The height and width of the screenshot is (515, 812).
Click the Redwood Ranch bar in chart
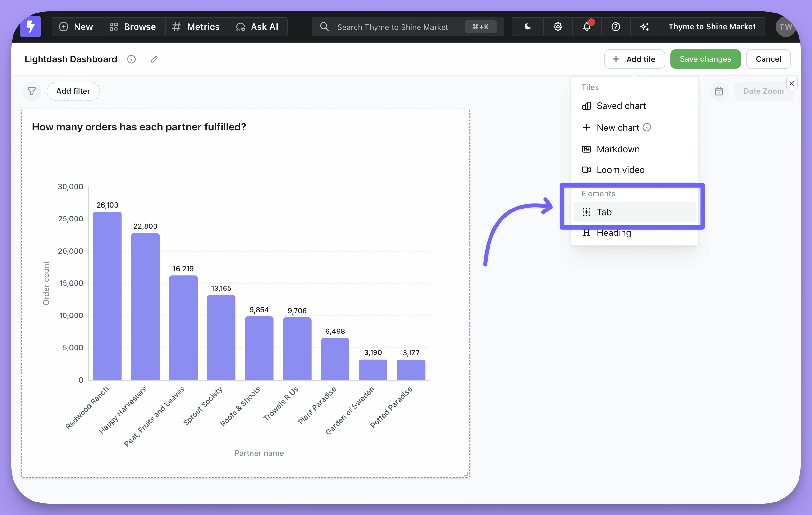107,296
